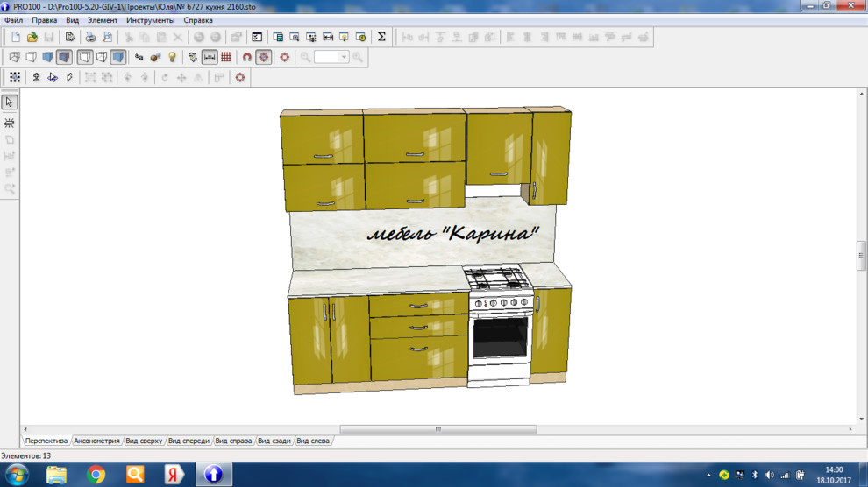The image size is (868, 487).
Task: Click the horizontal scrollbar thumb
Action: (x=438, y=430)
